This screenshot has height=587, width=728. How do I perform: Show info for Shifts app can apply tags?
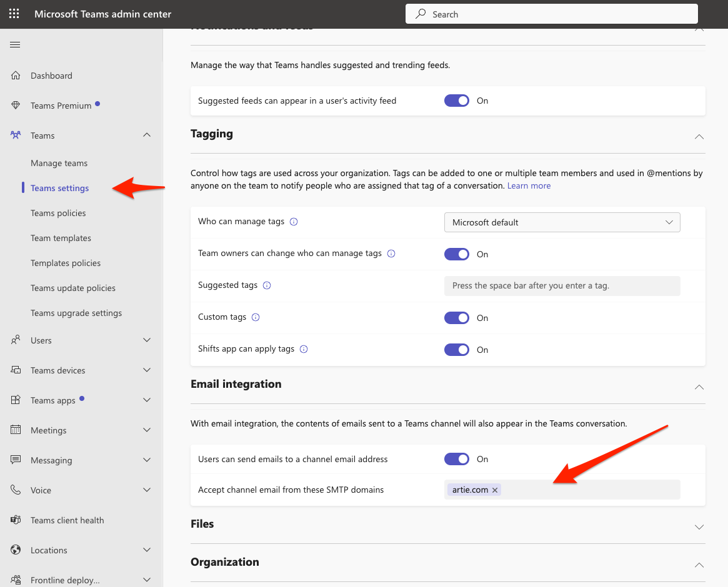pyautogui.click(x=304, y=349)
